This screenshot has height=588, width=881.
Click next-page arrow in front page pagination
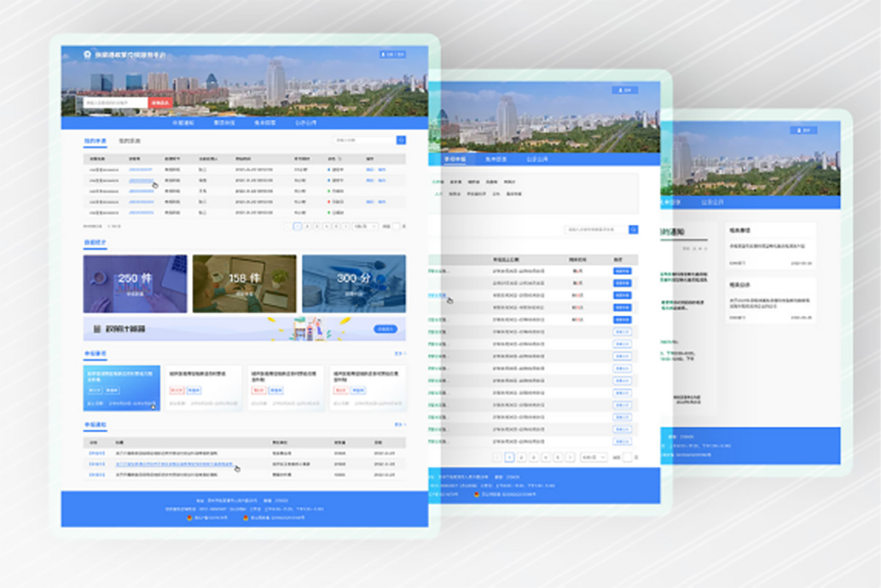click(x=346, y=226)
